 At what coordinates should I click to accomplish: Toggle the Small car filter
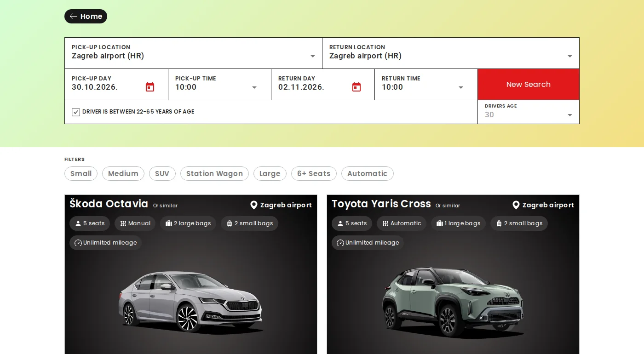coord(81,174)
